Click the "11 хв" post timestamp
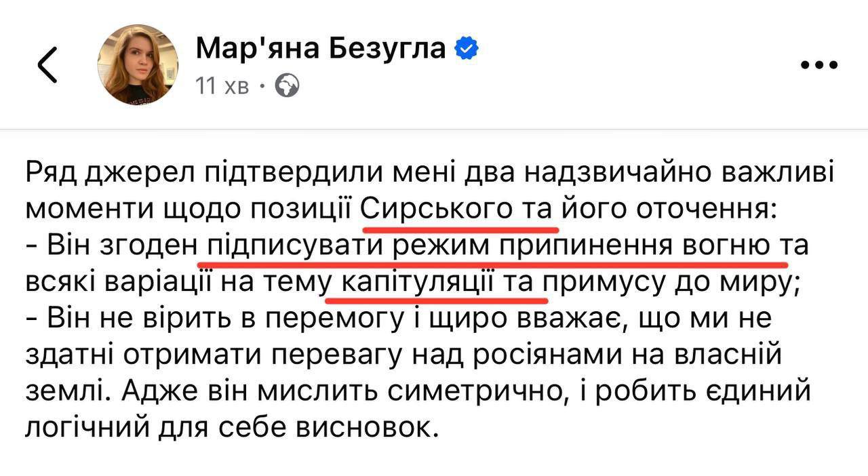 point(222,86)
